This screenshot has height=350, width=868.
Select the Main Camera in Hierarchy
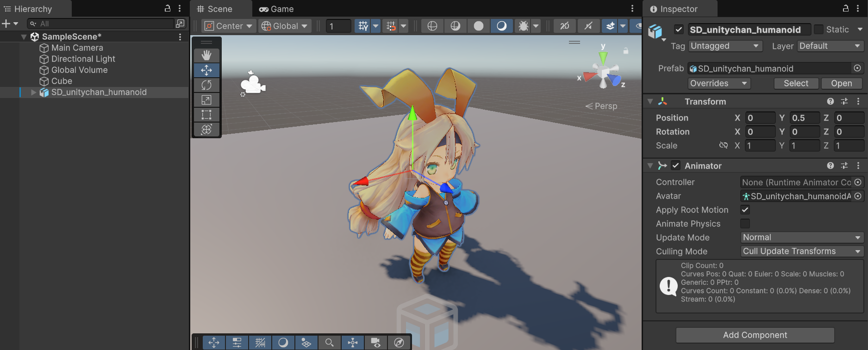point(77,48)
